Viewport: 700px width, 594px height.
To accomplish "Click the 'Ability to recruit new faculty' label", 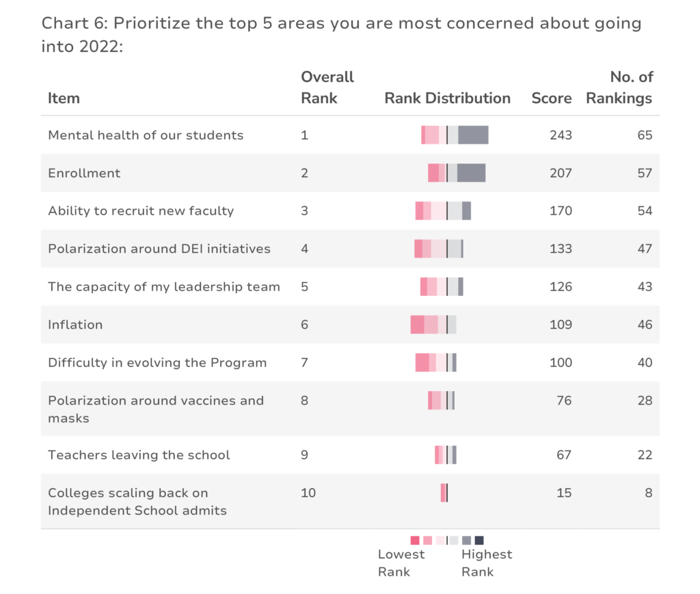I will (141, 211).
